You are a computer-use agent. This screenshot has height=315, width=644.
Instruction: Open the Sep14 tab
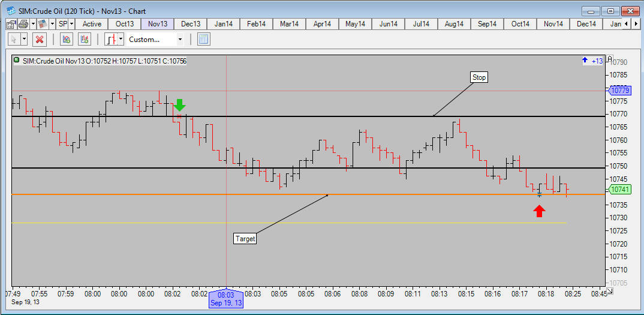pos(487,24)
